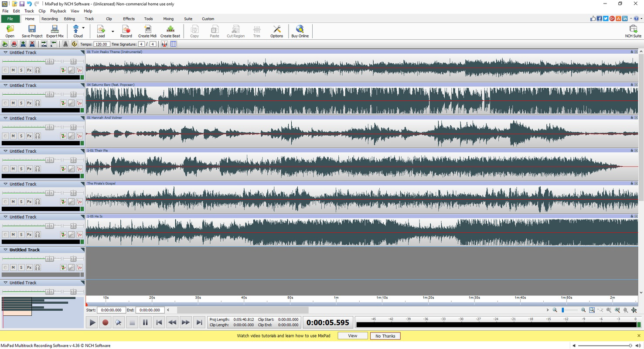
Task: Switch to the Mixing ribbon tab
Action: coord(168,19)
